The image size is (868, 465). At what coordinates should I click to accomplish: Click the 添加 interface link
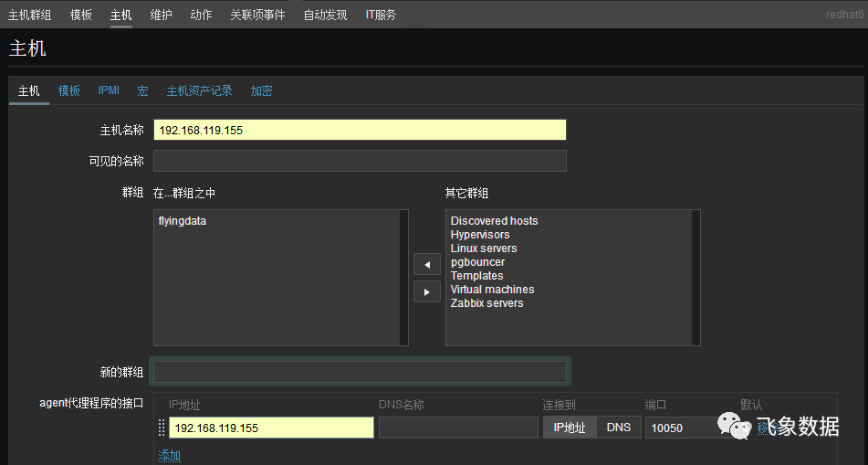170,455
